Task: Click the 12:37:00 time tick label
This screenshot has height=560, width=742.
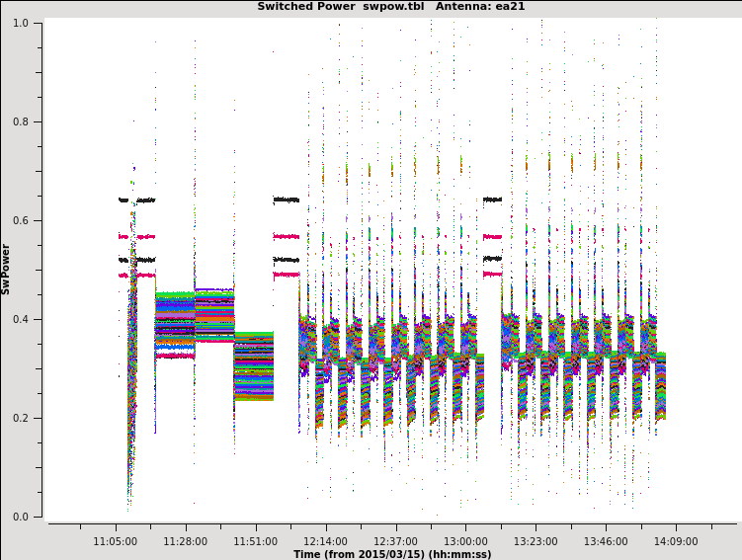Action: click(395, 541)
